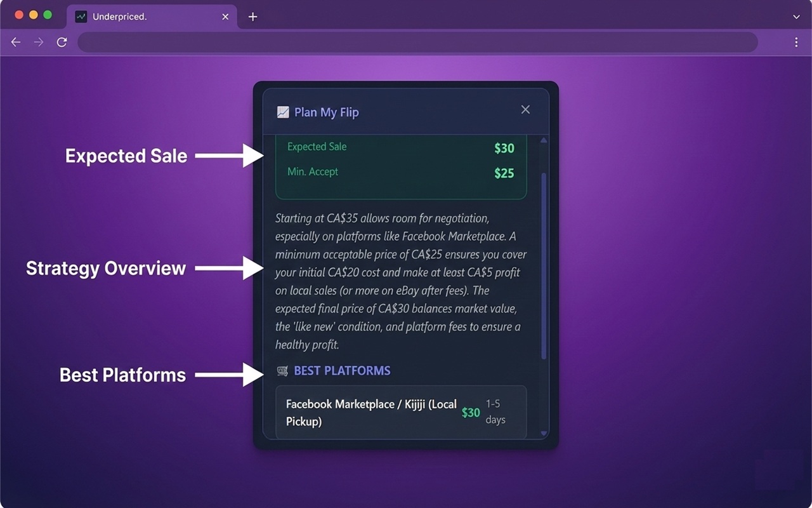
Task: Reload the current page
Action: pyautogui.click(x=62, y=42)
